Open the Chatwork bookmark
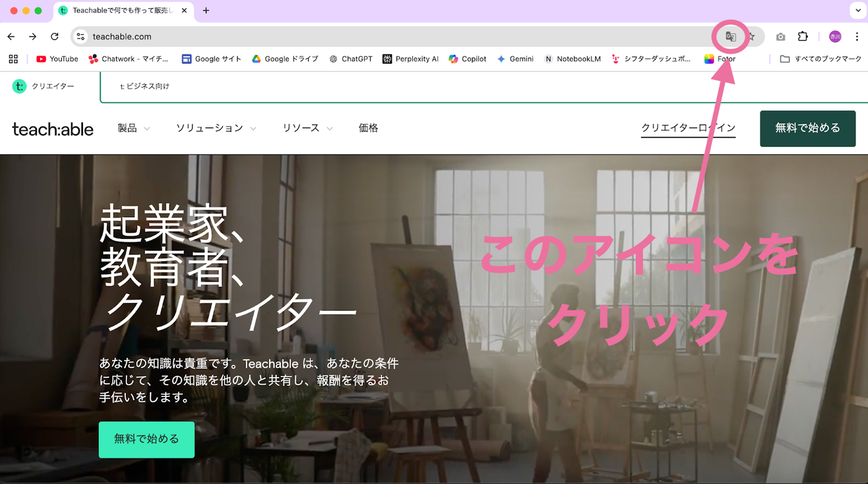 (x=128, y=59)
